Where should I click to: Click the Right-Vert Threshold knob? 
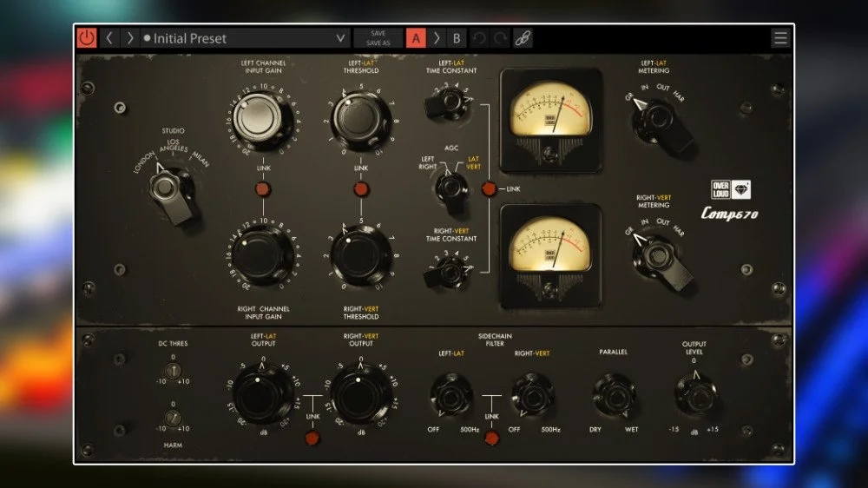tap(360, 255)
